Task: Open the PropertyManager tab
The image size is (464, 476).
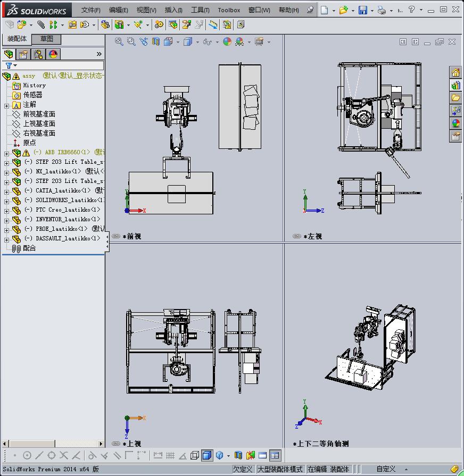Action: [x=23, y=54]
